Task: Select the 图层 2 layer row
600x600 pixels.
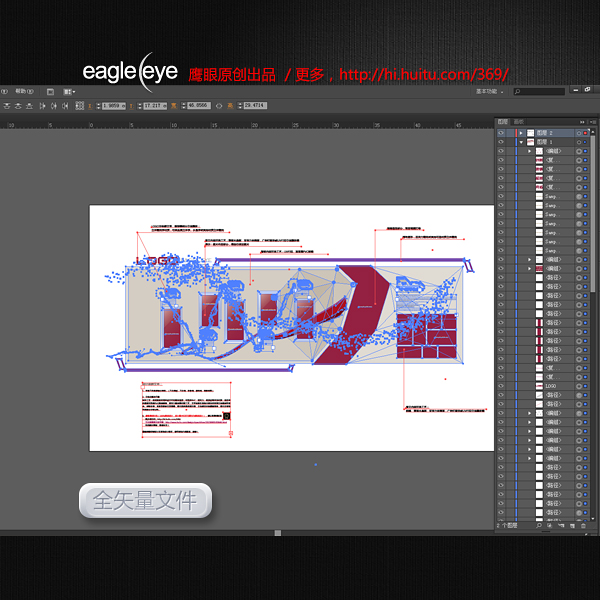Action: 545,133
